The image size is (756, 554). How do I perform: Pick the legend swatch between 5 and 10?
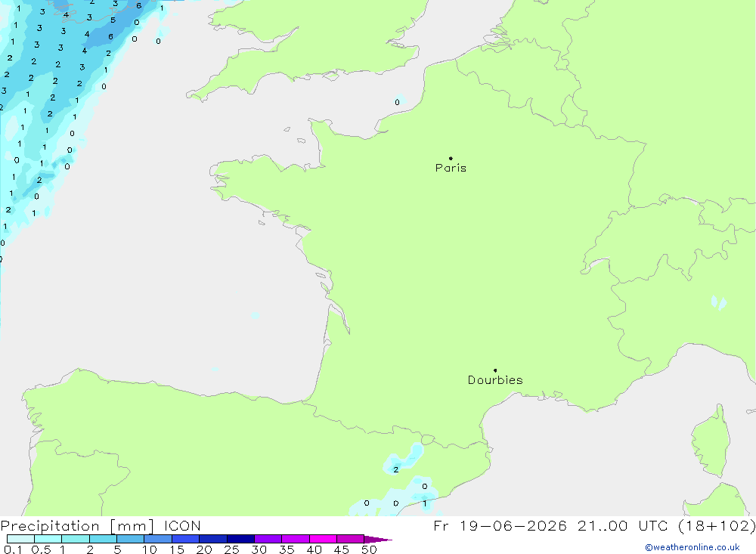[130, 539]
